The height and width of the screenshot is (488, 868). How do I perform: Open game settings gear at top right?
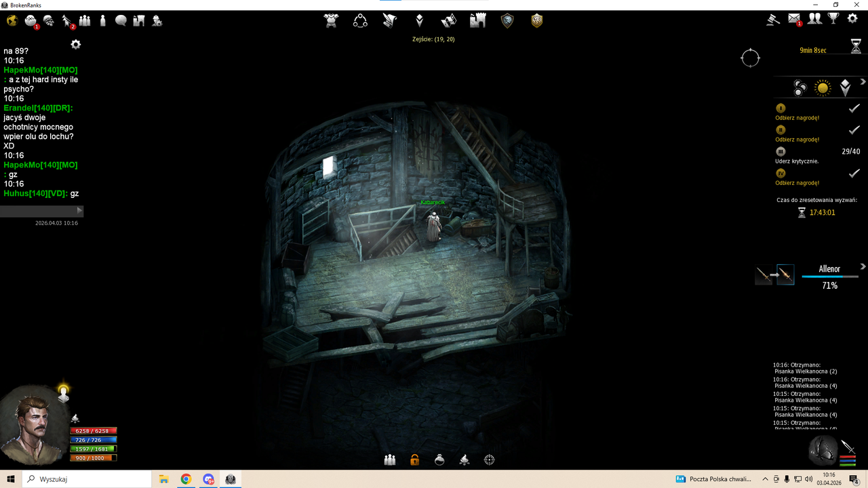pos(853,19)
